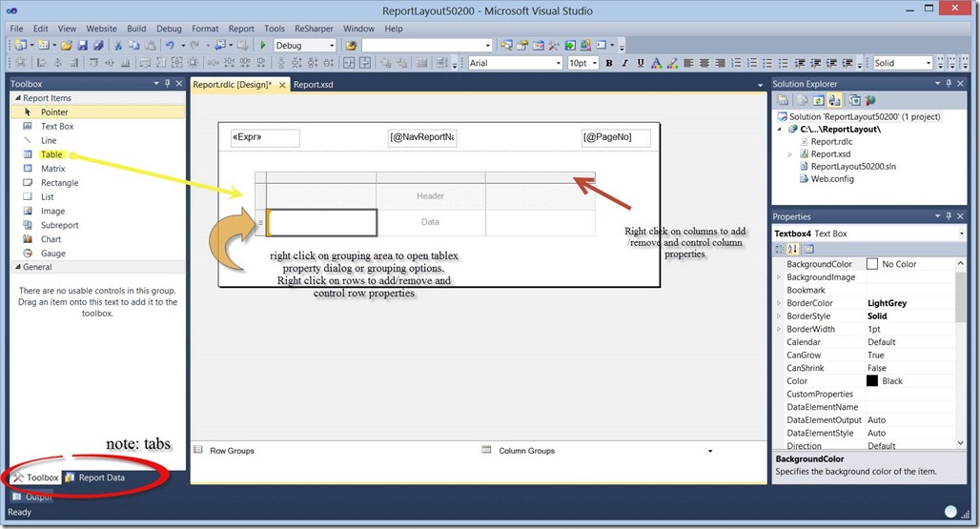Open the grouping pane dropdown arrow
The width and height of the screenshot is (980, 529).
(710, 450)
